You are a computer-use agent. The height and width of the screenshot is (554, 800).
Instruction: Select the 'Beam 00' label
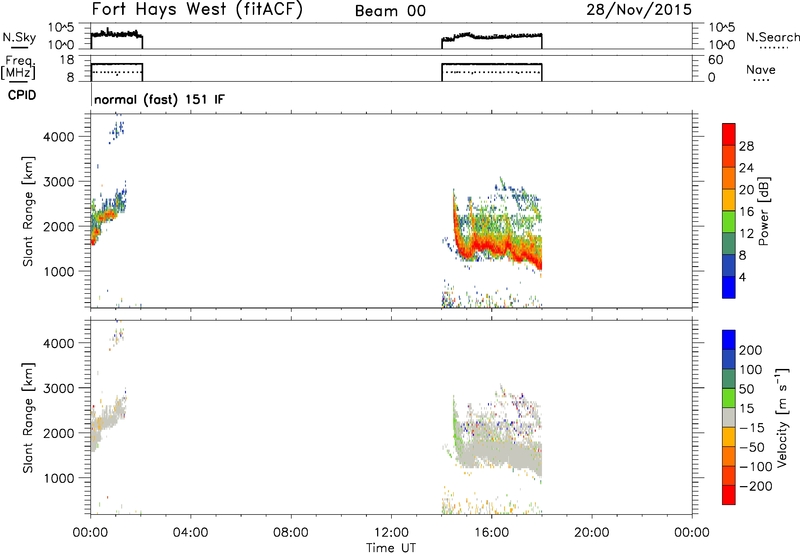390,11
